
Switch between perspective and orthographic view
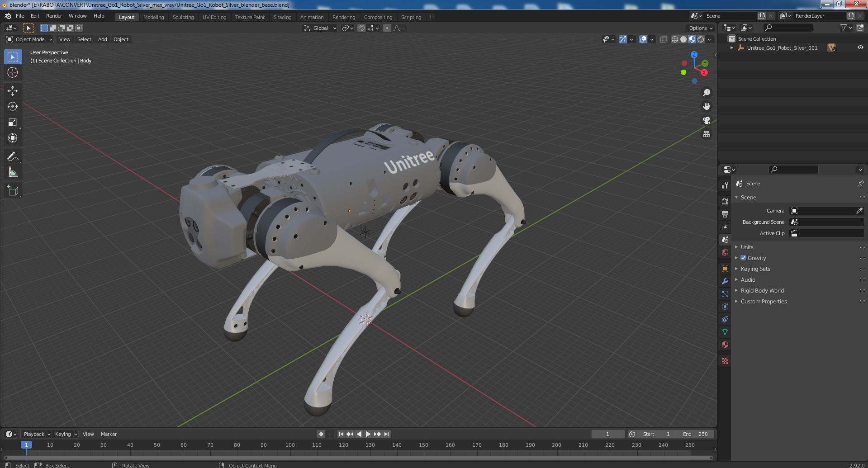[707, 134]
